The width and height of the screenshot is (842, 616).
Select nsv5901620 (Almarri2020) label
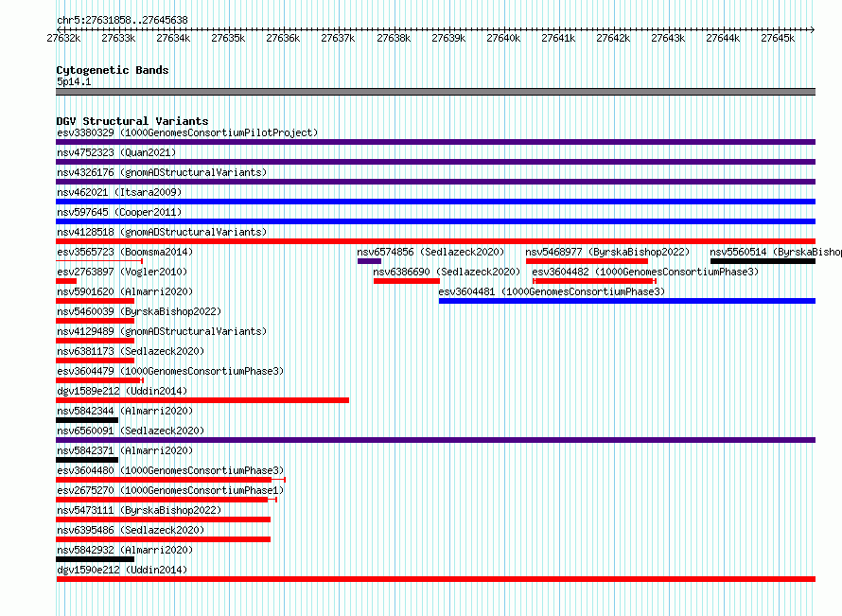pyautogui.click(x=125, y=291)
